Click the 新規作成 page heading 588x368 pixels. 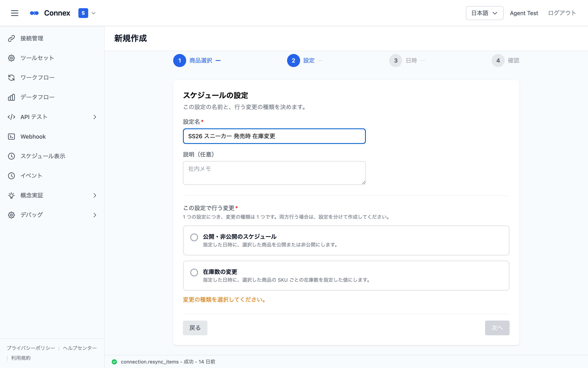pyautogui.click(x=130, y=38)
